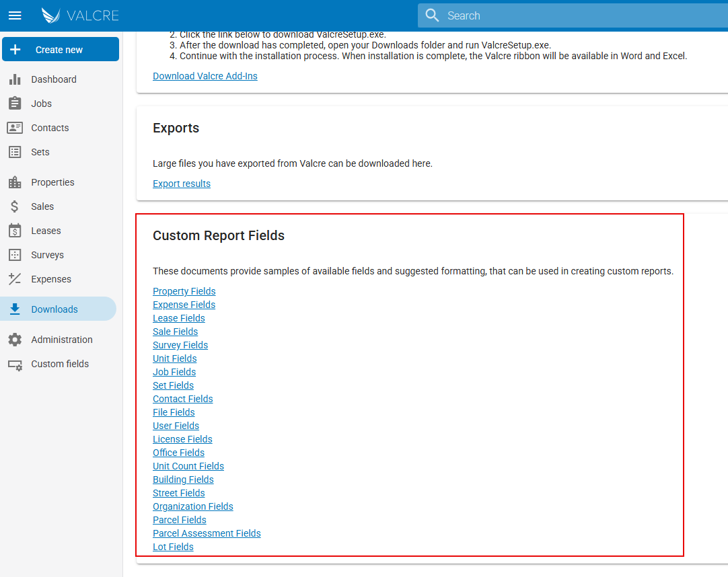Open Expense Fields document
The width and height of the screenshot is (728, 577).
(x=184, y=305)
